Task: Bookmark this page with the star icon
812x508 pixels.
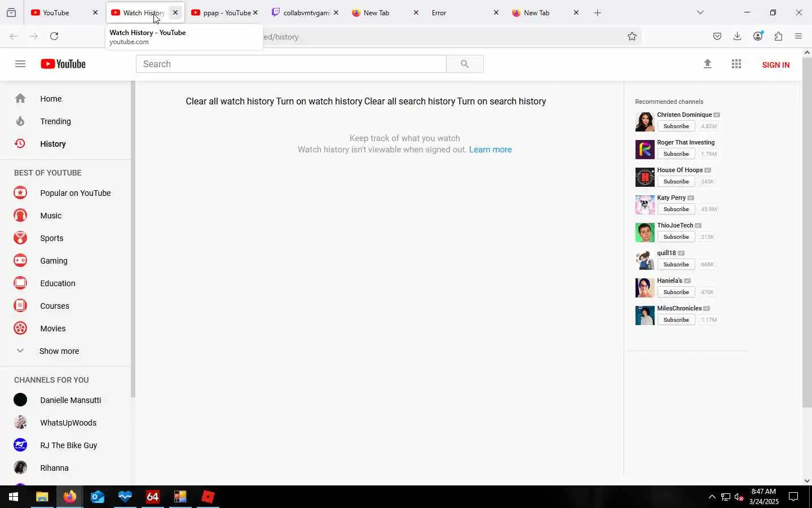Action: 632,37
